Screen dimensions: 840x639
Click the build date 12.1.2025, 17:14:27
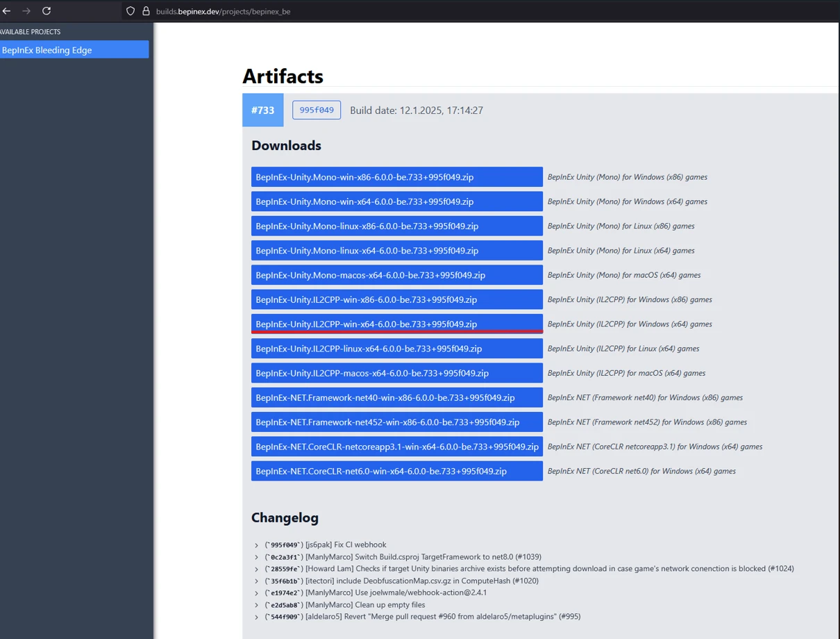coord(417,110)
